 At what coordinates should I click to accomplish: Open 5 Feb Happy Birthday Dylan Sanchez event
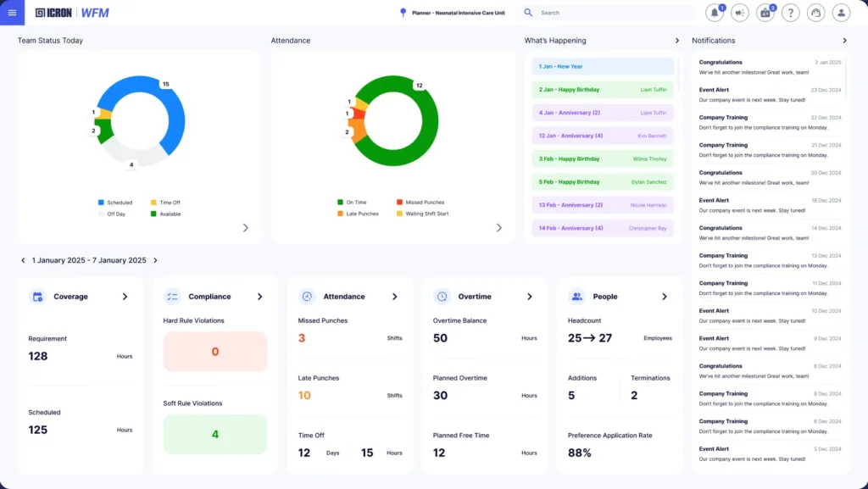603,182
